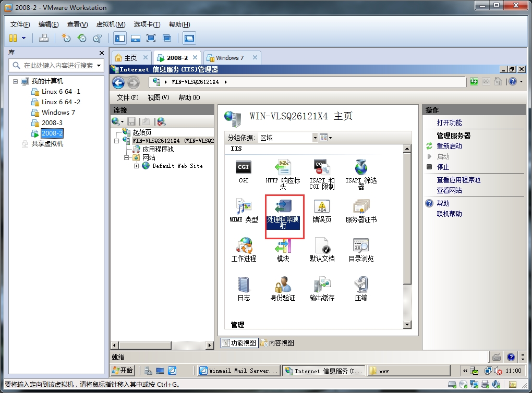
Task: Select 起始页 in connections tree
Action: [142, 132]
